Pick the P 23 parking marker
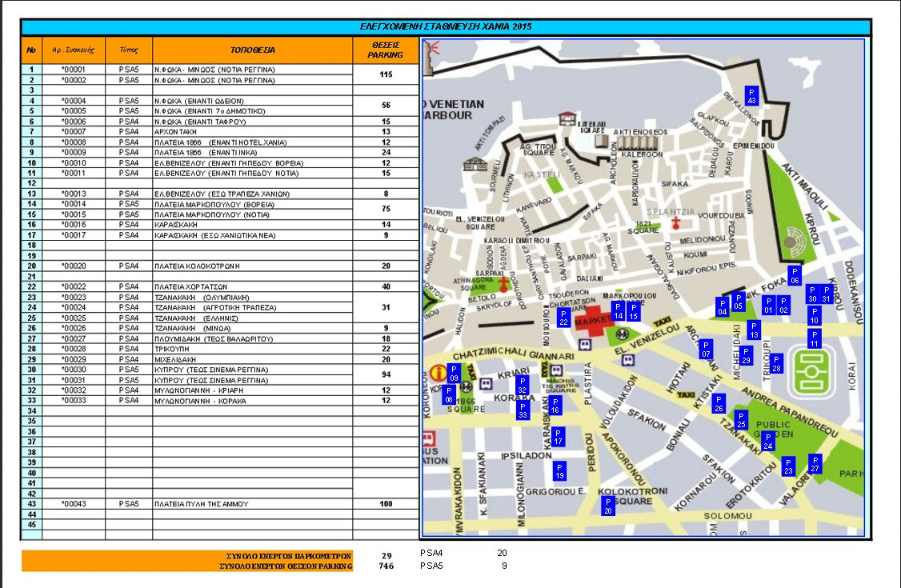 pos(788,466)
